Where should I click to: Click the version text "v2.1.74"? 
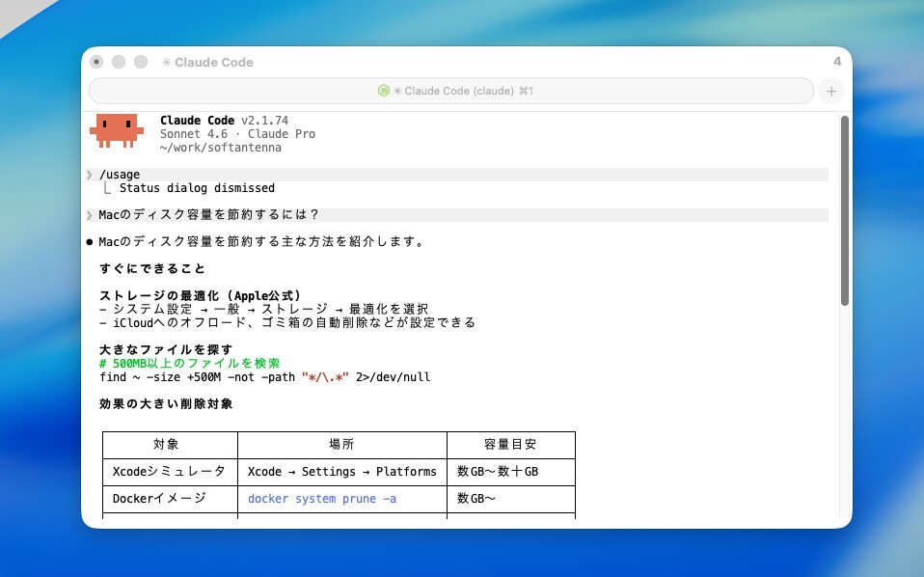(264, 121)
